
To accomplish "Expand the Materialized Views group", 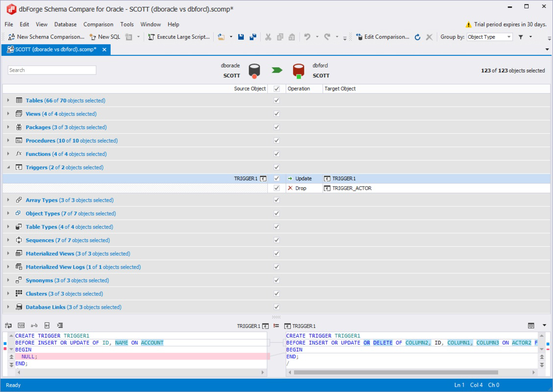I will tap(8, 253).
